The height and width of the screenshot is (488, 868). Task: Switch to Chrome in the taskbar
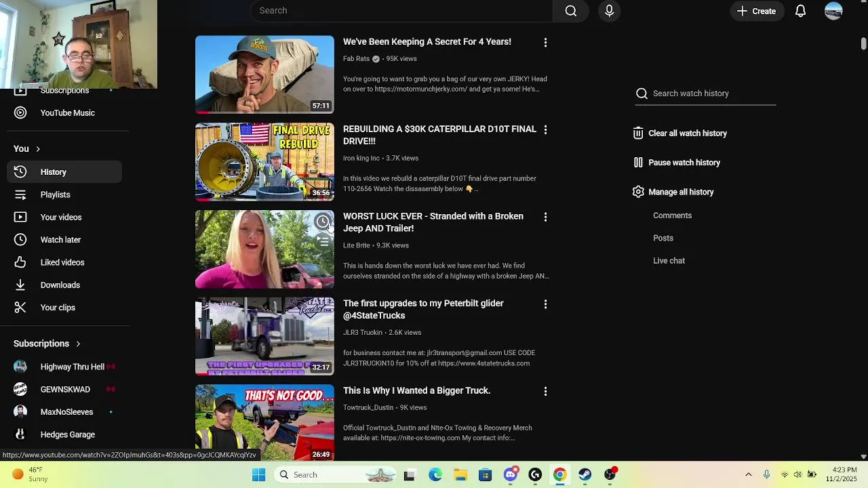click(560, 475)
